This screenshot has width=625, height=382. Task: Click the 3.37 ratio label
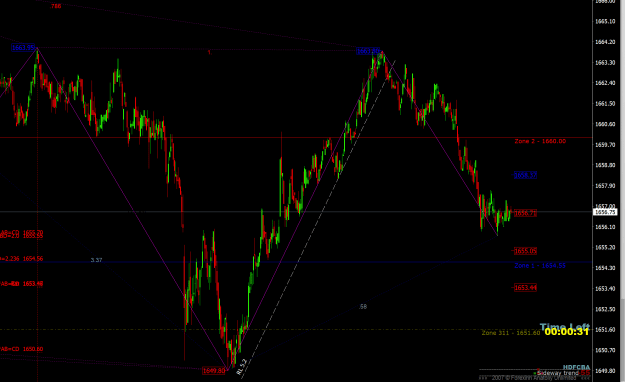point(96,260)
